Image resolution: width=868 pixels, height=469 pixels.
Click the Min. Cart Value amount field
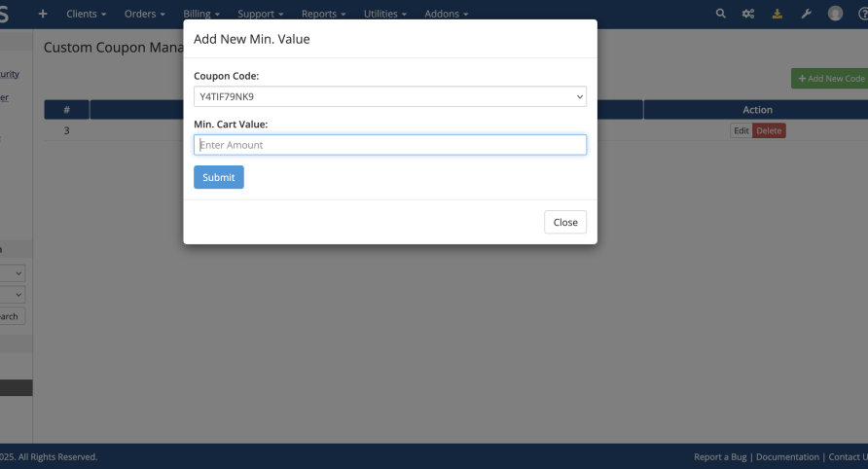coord(389,145)
